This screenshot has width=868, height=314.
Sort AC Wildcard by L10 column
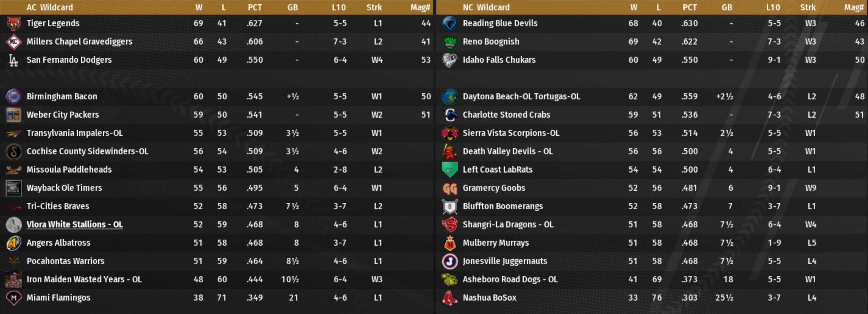coord(339,7)
